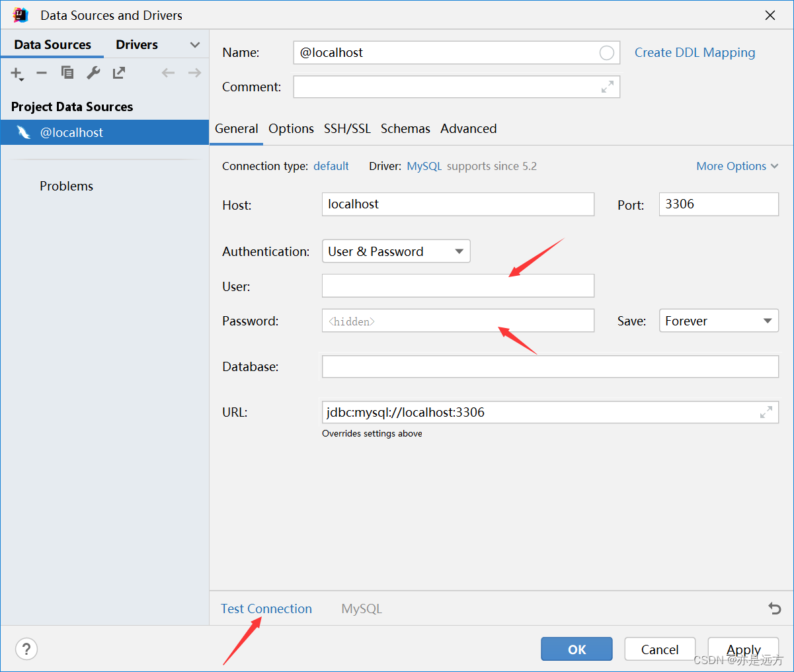
Task: Switch to Drivers tab
Action: 137,44
